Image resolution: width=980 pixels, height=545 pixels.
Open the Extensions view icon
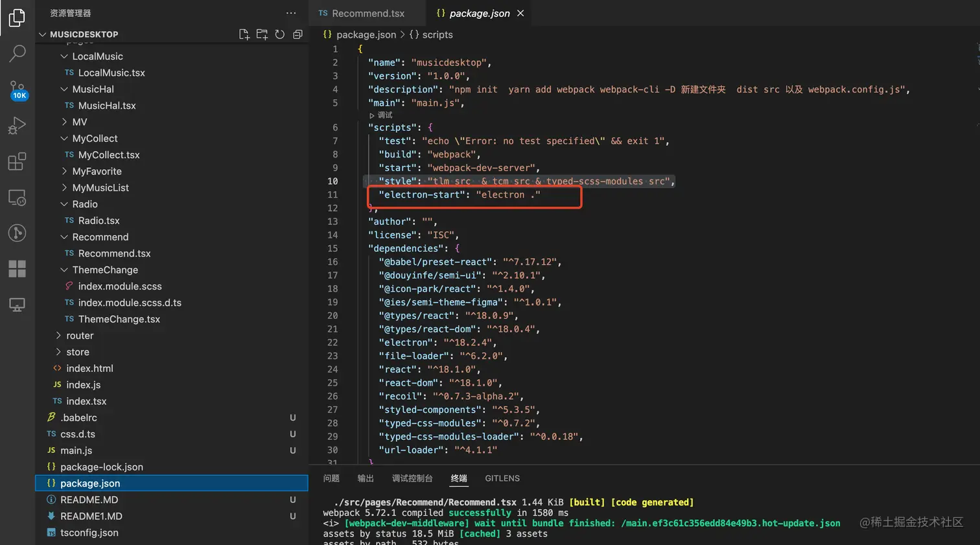pos(17,161)
